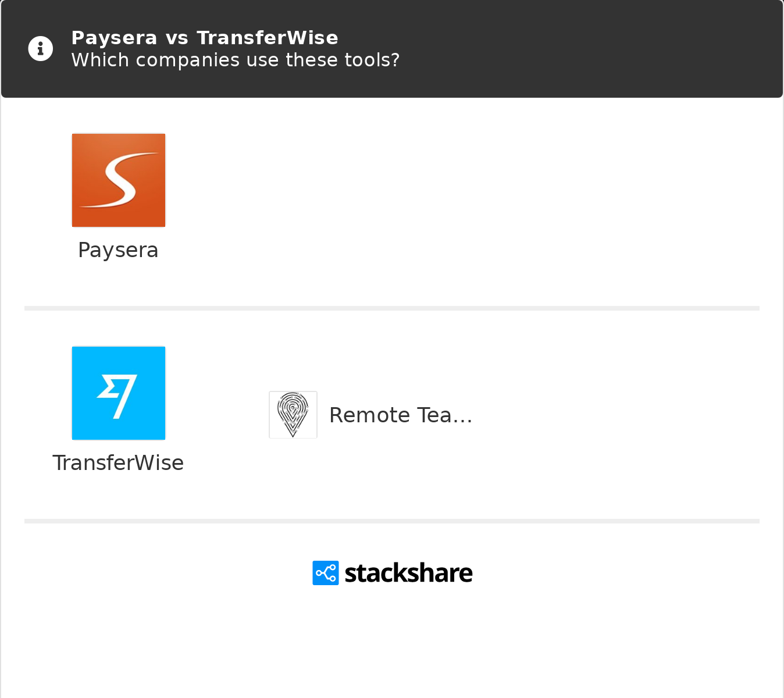Open the "Remote Tea…" company name
The width and height of the screenshot is (784, 698).
point(401,415)
